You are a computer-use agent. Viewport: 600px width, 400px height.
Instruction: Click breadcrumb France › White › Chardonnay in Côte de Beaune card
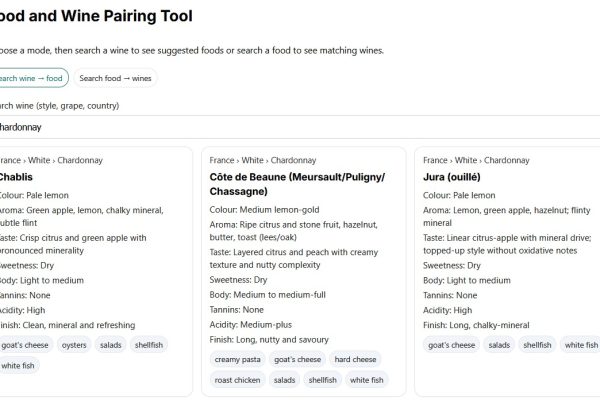coord(263,160)
